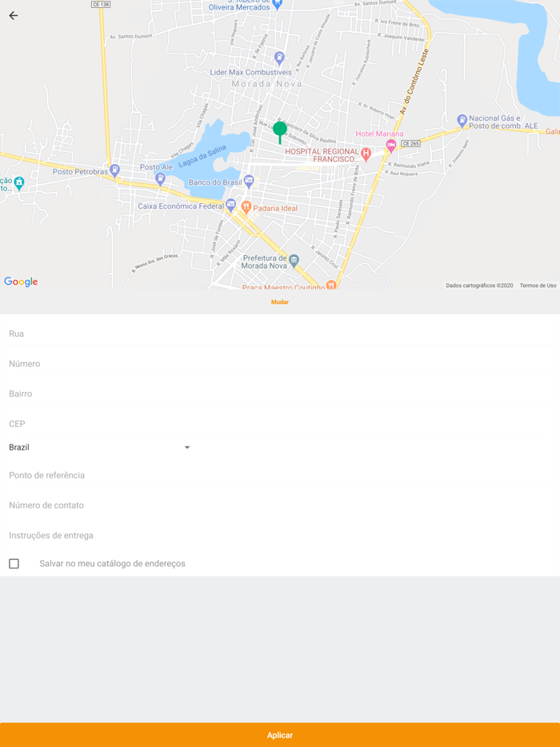Screen dimensions: 560x747
Task: Go back using the arrow icon
Action: (14, 16)
